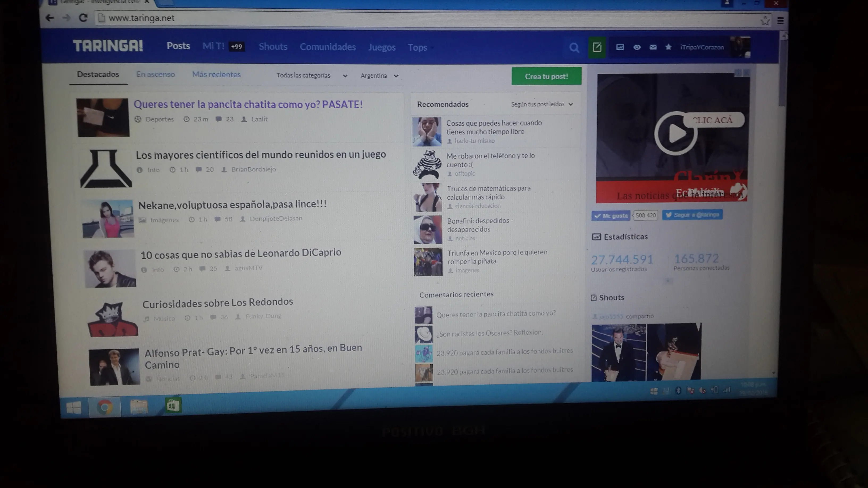868x488 pixels.
Task: Open the user avatar in header
Action: click(x=740, y=47)
